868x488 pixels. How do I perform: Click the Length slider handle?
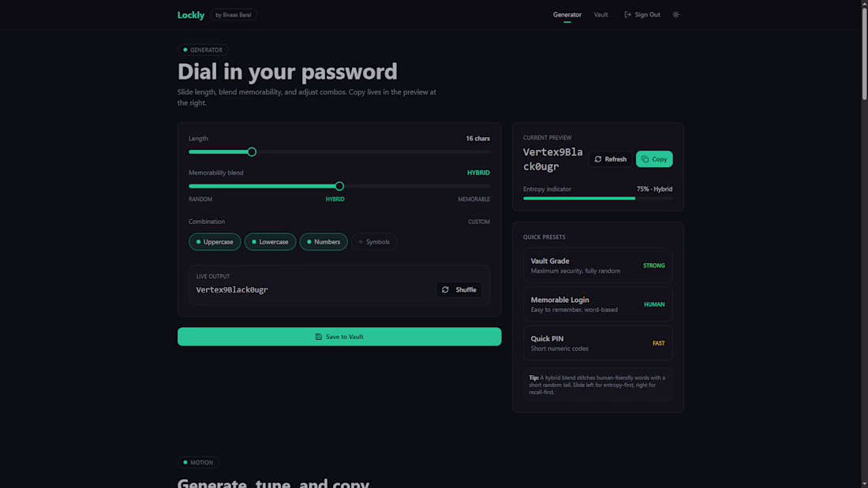point(252,152)
